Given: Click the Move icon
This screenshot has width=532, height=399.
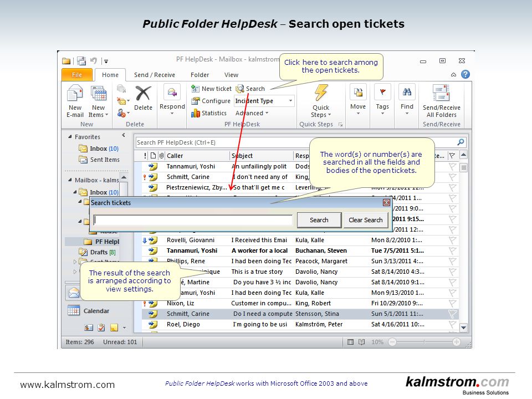Looking at the screenshot, I should (358, 92).
